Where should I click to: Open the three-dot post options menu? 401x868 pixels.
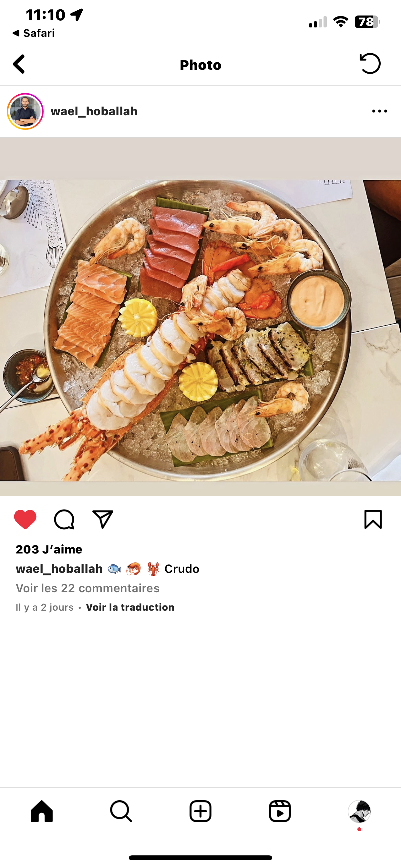coord(379,111)
